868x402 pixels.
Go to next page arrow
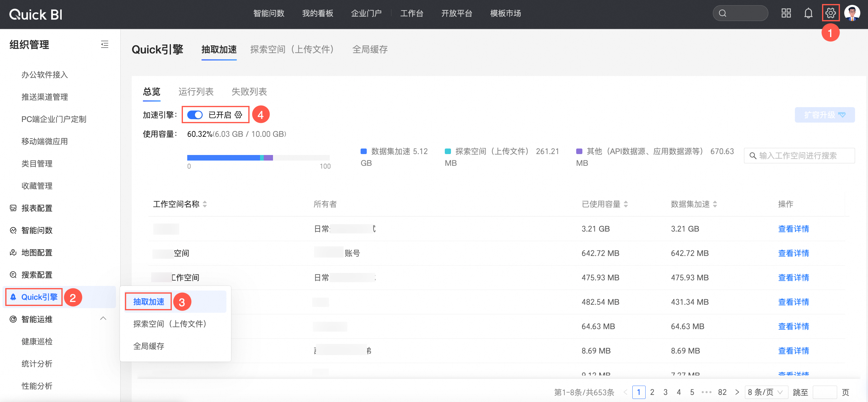737,392
